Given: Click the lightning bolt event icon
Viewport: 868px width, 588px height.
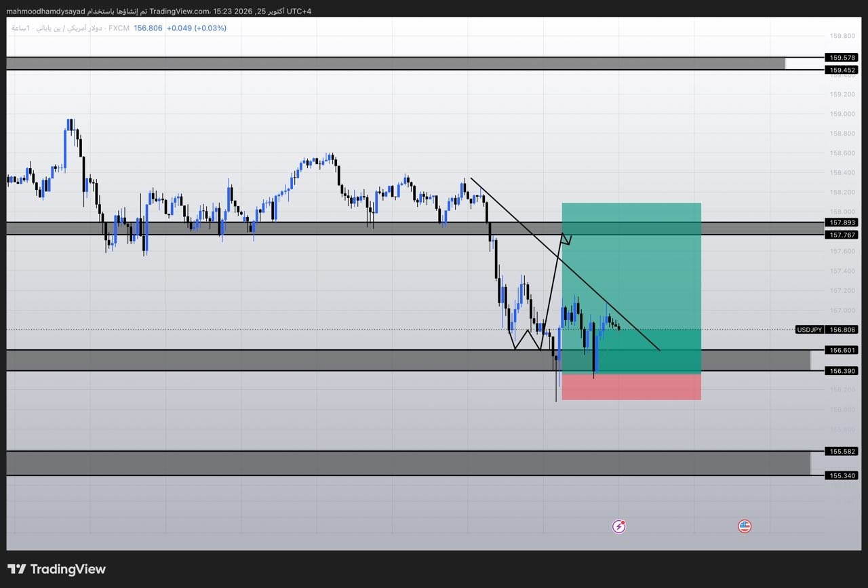Looking at the screenshot, I should click(x=618, y=526).
